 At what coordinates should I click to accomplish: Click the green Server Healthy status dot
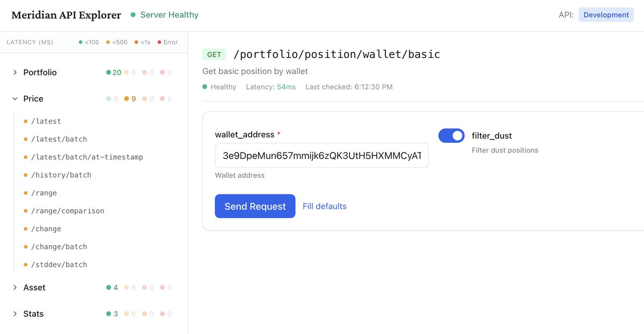(x=133, y=15)
